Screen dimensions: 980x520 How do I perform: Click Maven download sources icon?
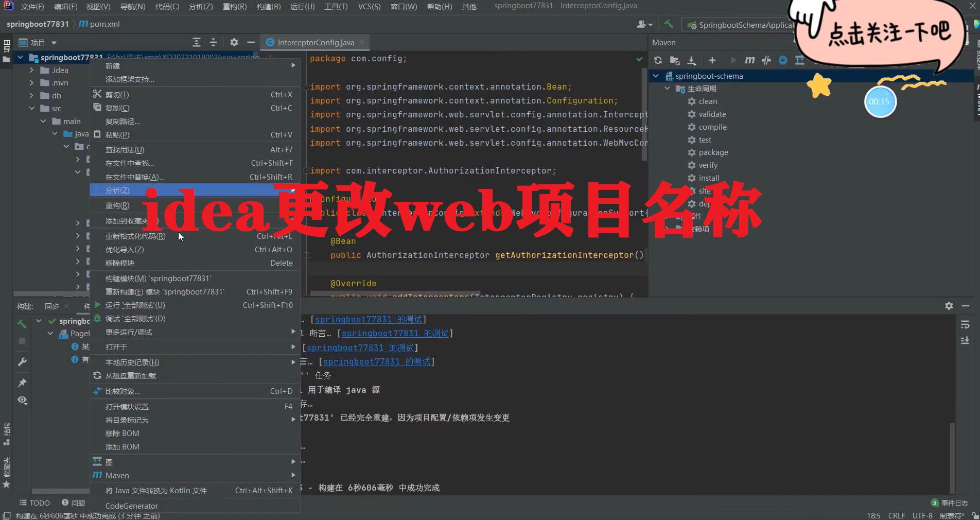click(692, 60)
